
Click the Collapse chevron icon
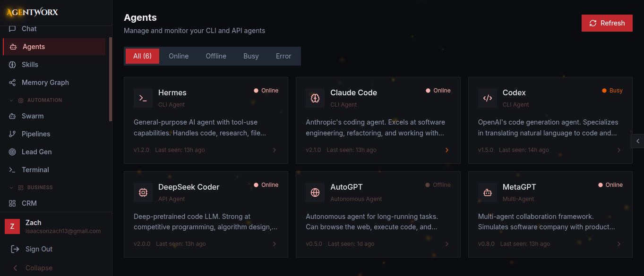(x=15, y=268)
